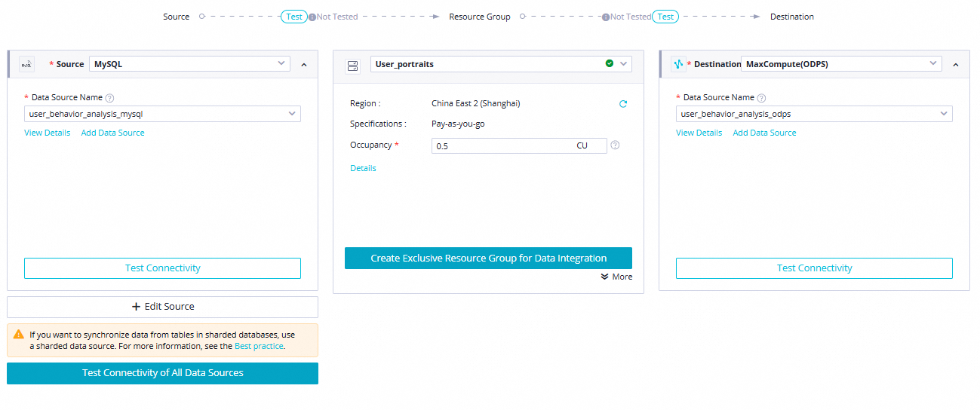Click the orange warning icon in sharded notice

pyautogui.click(x=19, y=334)
